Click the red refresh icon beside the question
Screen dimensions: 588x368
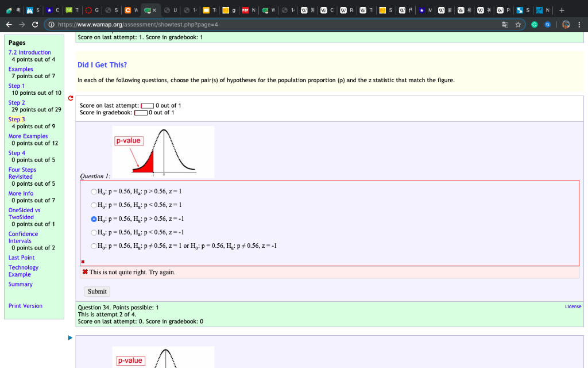click(70, 98)
